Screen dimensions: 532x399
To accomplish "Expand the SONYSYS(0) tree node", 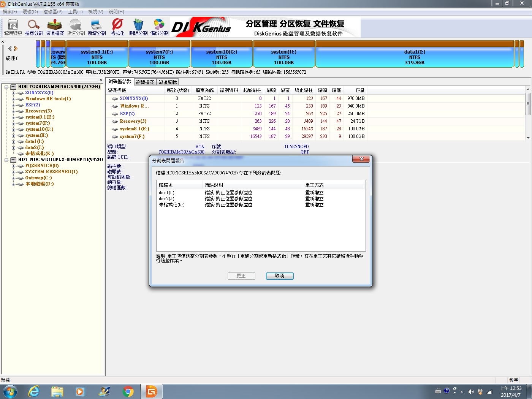I will coord(13,93).
